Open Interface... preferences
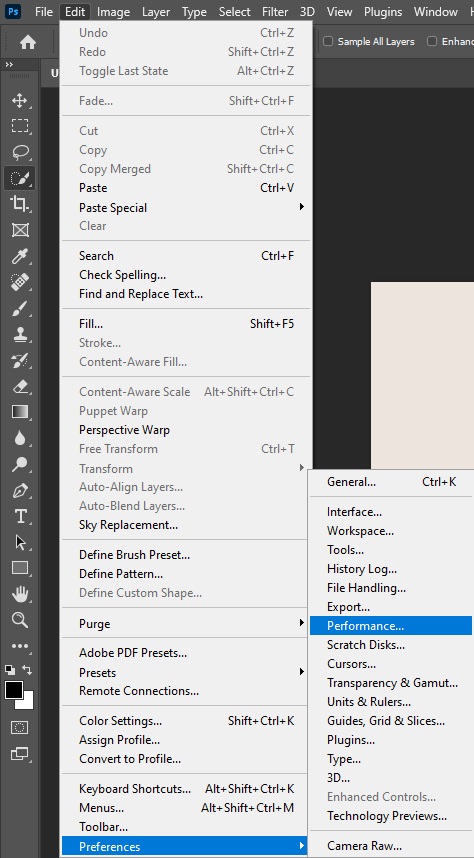Image resolution: width=474 pixels, height=858 pixels. point(391,512)
